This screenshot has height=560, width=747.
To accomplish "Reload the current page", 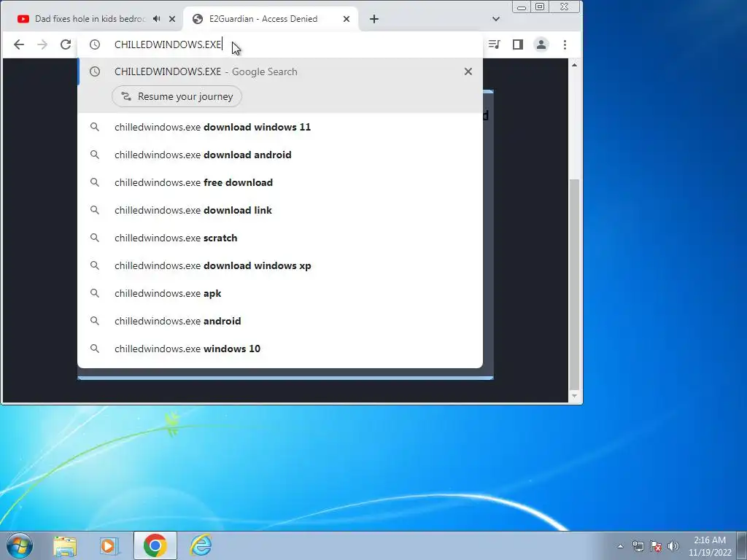I will tap(65, 44).
